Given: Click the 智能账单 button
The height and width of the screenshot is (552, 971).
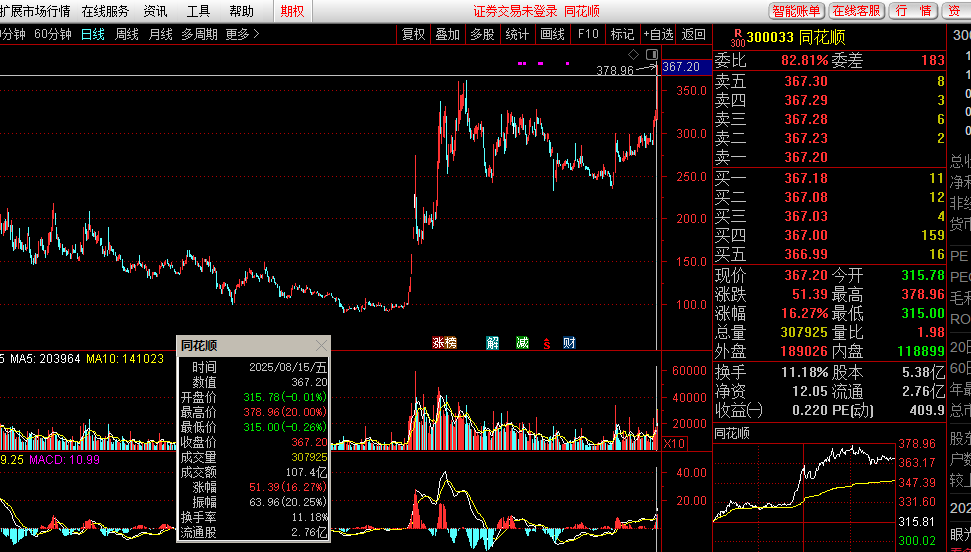Looking at the screenshot, I should click(796, 11).
